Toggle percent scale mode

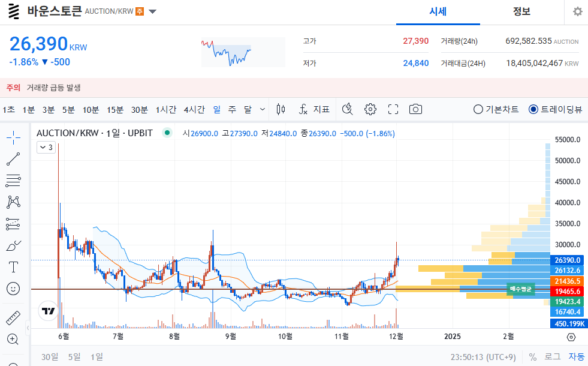pyautogui.click(x=532, y=356)
